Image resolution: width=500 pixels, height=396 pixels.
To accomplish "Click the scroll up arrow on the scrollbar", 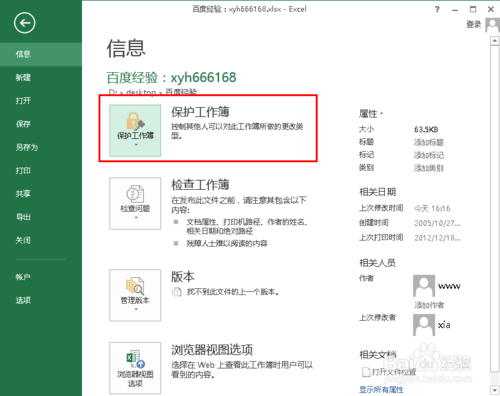I will point(494,41).
